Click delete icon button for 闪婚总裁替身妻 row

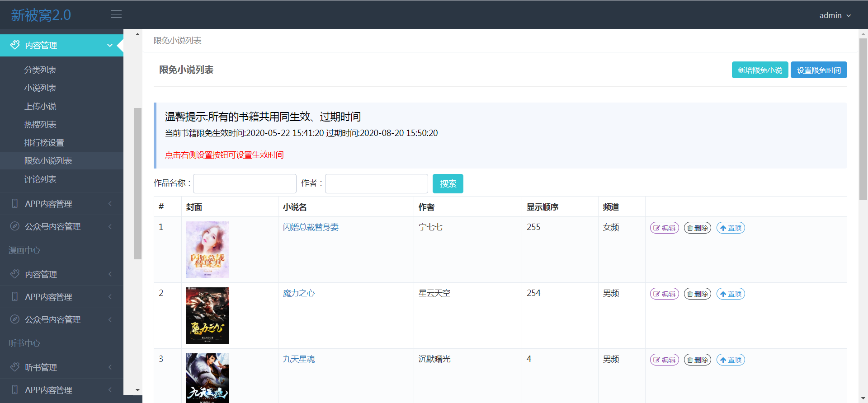click(x=697, y=228)
